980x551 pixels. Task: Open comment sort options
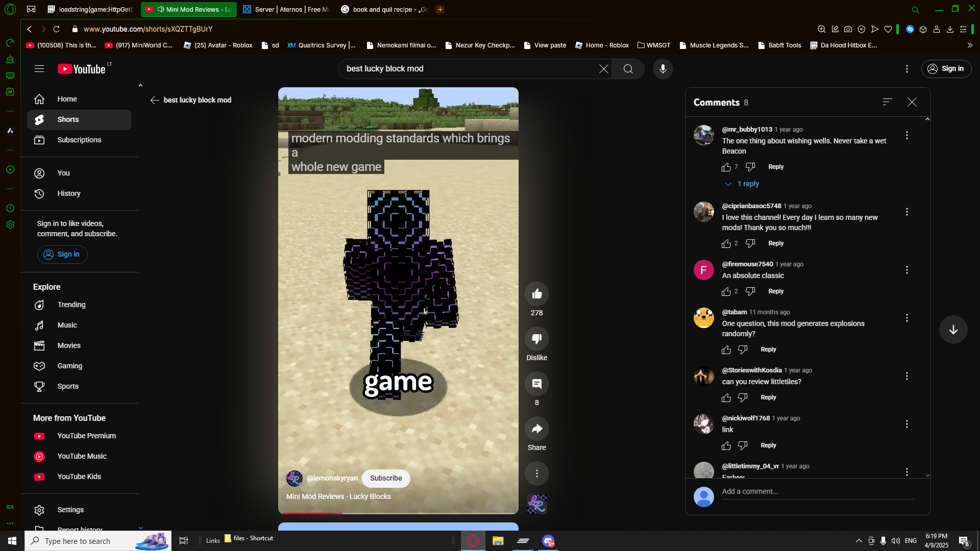tap(888, 102)
